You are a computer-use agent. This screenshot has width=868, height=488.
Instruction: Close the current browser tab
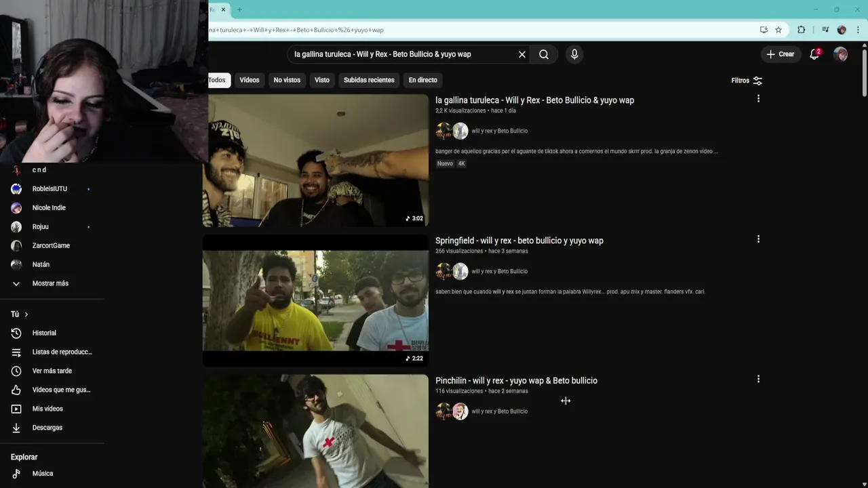tap(223, 9)
